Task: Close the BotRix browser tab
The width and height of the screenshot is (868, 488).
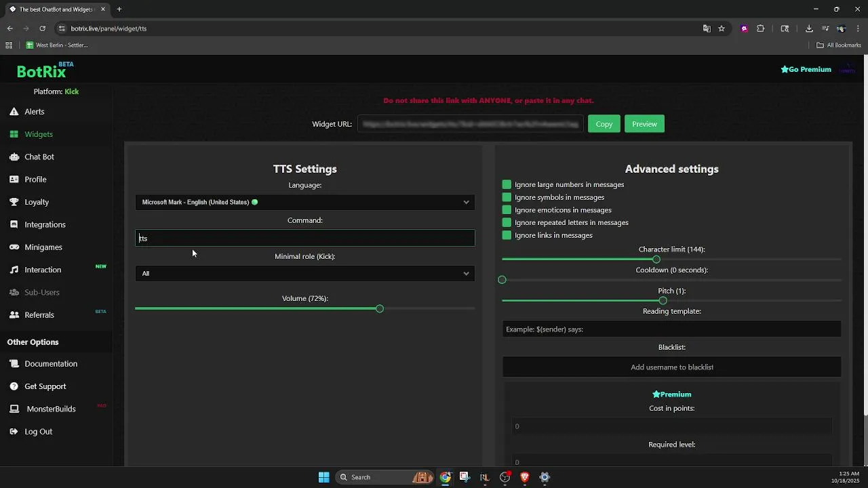Action: click(x=103, y=9)
